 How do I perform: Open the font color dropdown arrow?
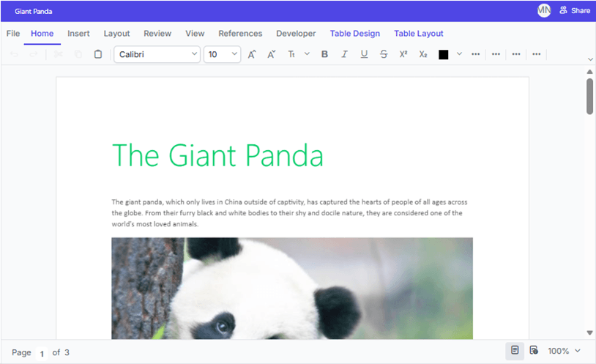(459, 54)
